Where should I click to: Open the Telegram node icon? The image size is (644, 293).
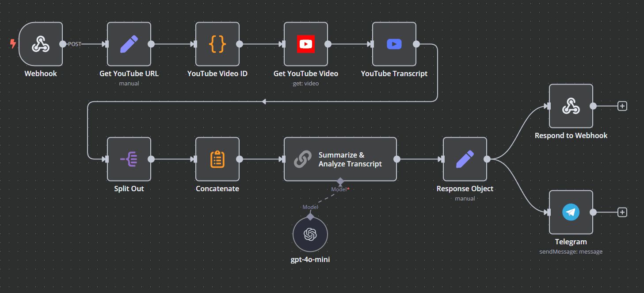[571, 212]
